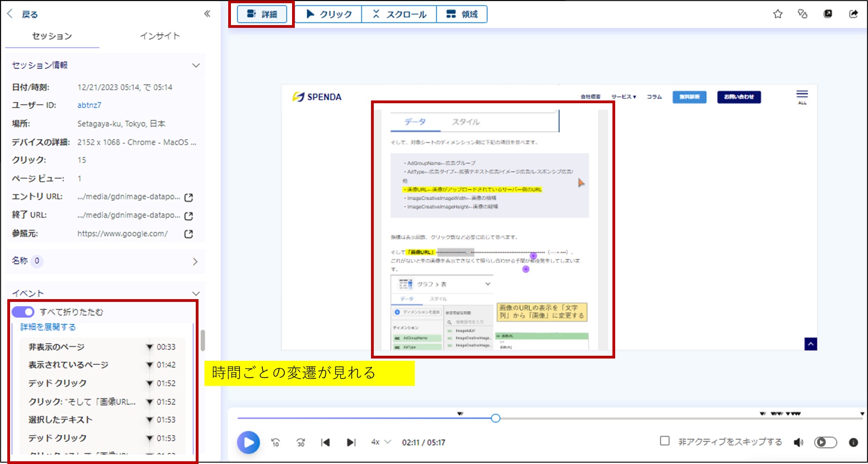Toggle the switch beside the volume icon
Screen dimensions: 868x464
(x=825, y=442)
